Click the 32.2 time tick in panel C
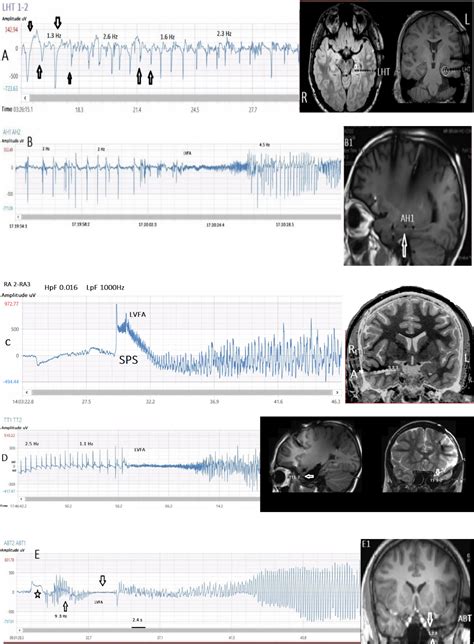The image size is (474, 644). [150, 402]
